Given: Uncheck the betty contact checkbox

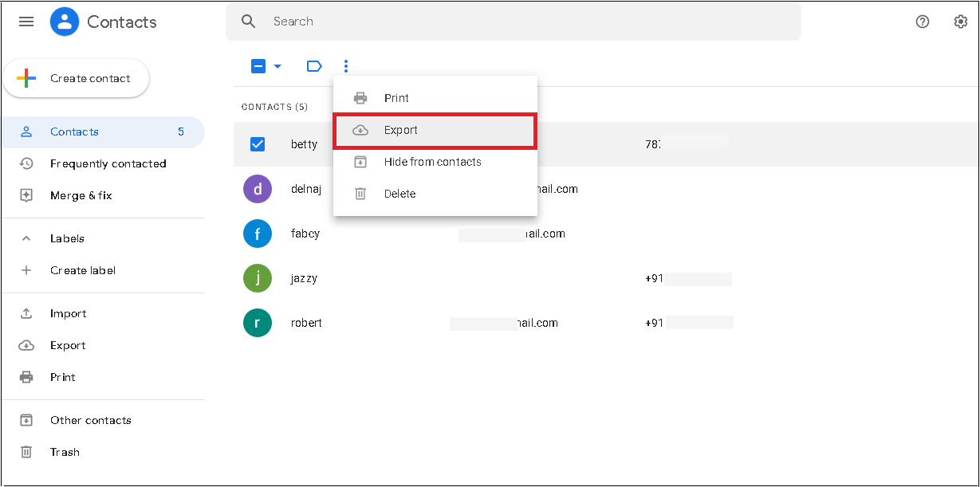Looking at the screenshot, I should [x=258, y=144].
